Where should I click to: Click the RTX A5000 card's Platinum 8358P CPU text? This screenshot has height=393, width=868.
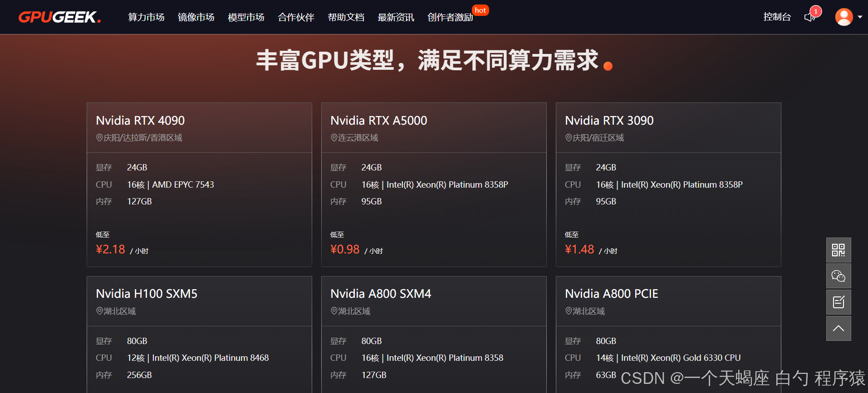435,184
